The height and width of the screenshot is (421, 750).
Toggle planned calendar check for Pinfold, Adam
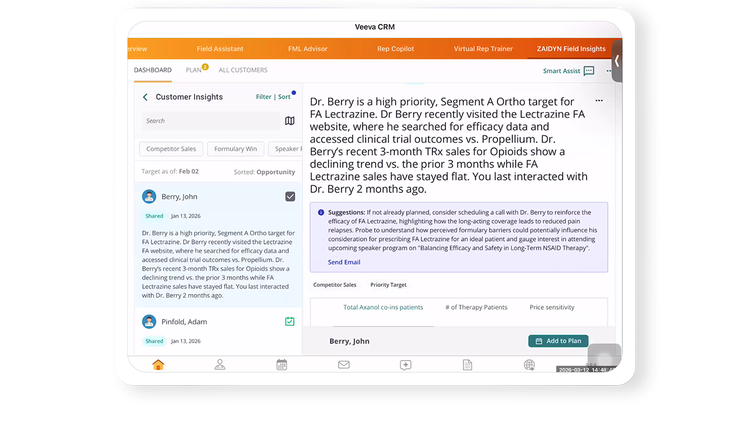289,321
